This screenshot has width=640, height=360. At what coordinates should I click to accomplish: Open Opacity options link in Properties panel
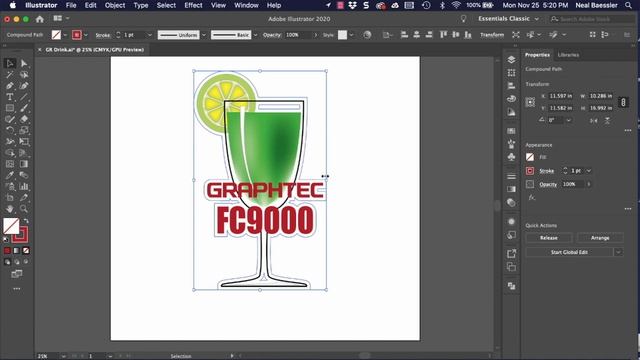(x=548, y=184)
